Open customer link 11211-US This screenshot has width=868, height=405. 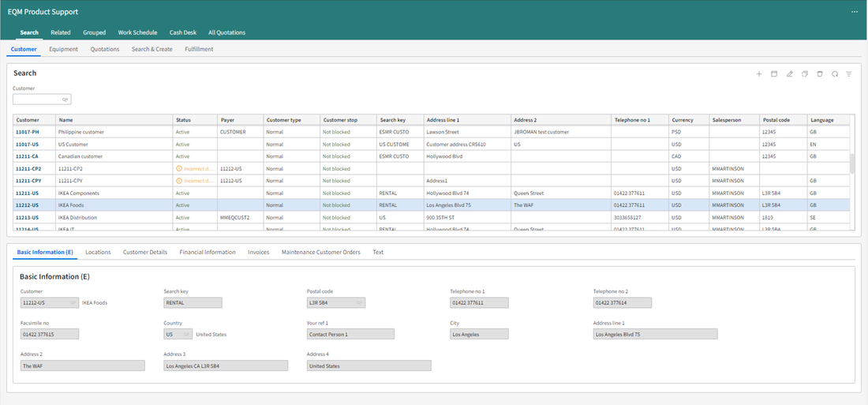click(x=27, y=193)
